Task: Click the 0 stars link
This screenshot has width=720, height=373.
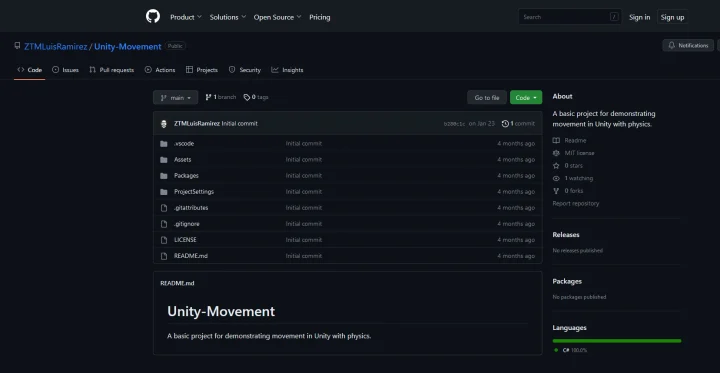Action: 574,165
